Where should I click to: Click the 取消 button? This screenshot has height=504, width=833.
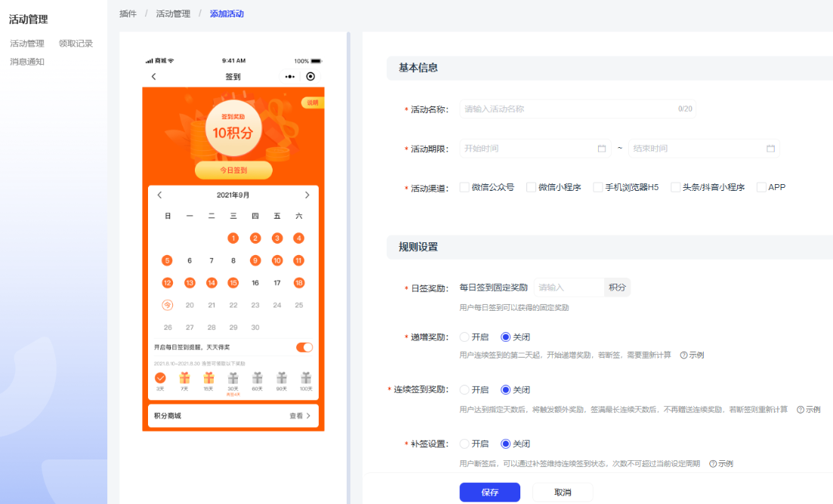(x=563, y=492)
